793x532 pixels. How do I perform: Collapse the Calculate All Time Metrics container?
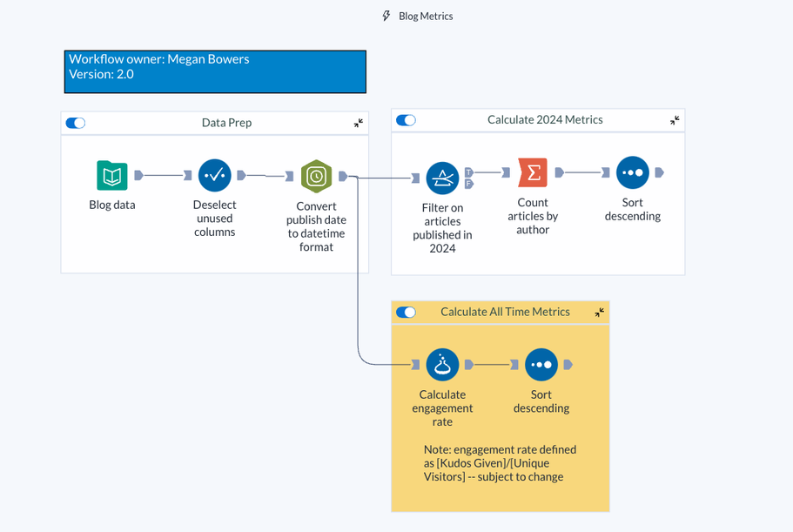[599, 312]
